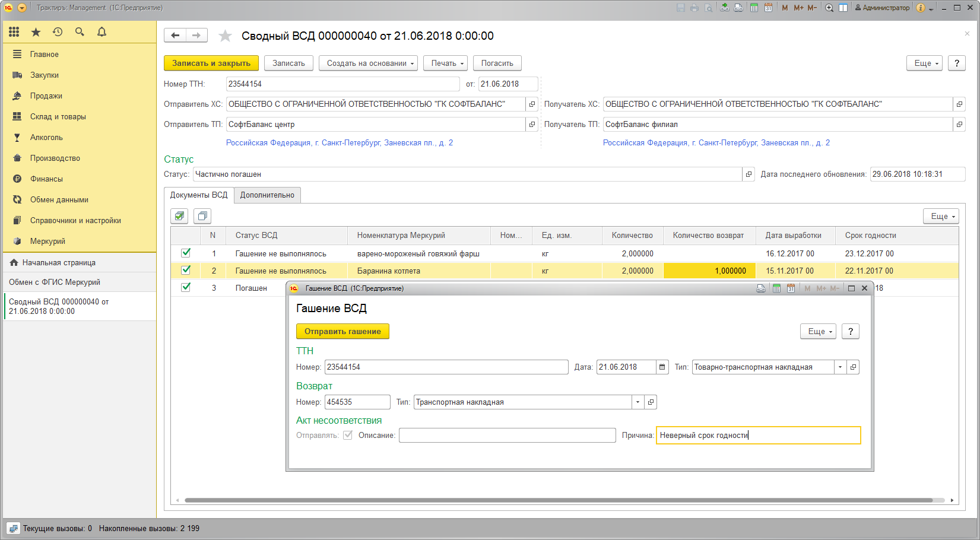Screen dimensions: 980x540
Task: Go back with left arrow button
Action: tap(175, 36)
